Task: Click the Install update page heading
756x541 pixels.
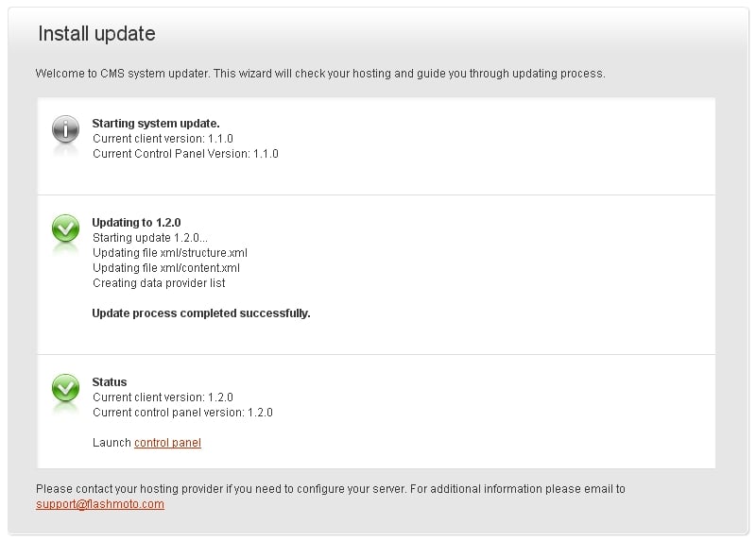Action: (96, 34)
